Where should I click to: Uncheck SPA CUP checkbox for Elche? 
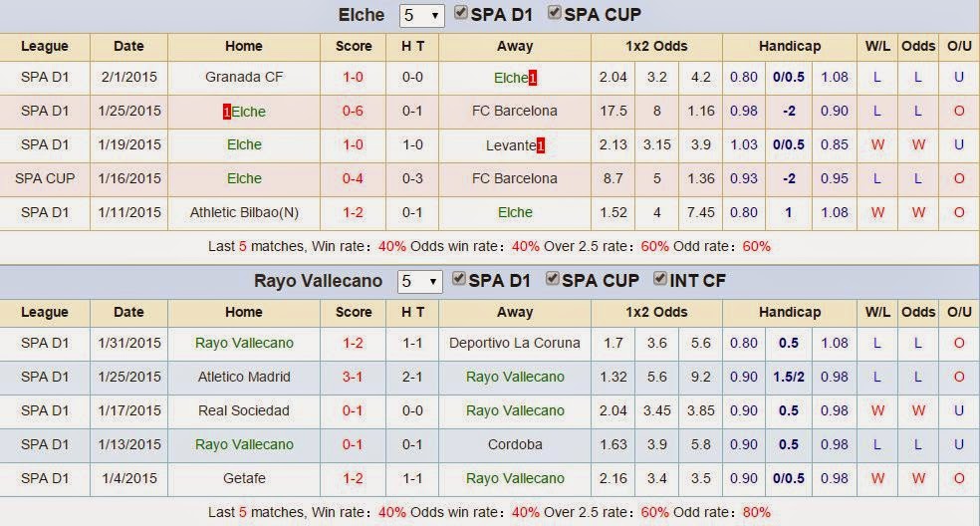pyautogui.click(x=554, y=13)
